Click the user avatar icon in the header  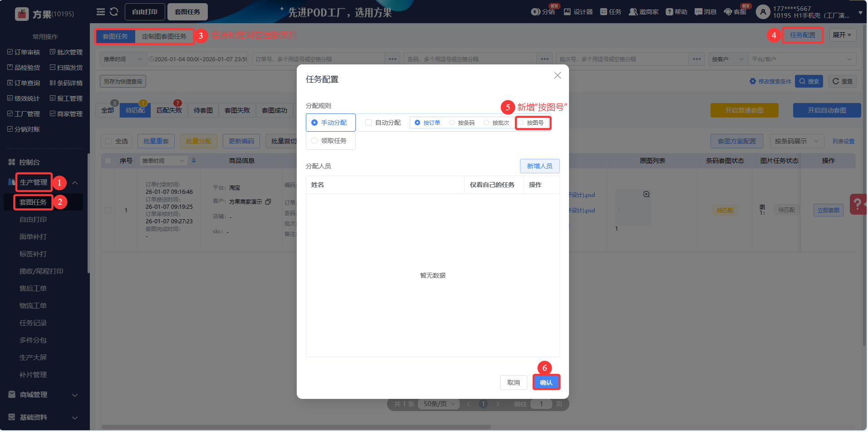coord(763,12)
